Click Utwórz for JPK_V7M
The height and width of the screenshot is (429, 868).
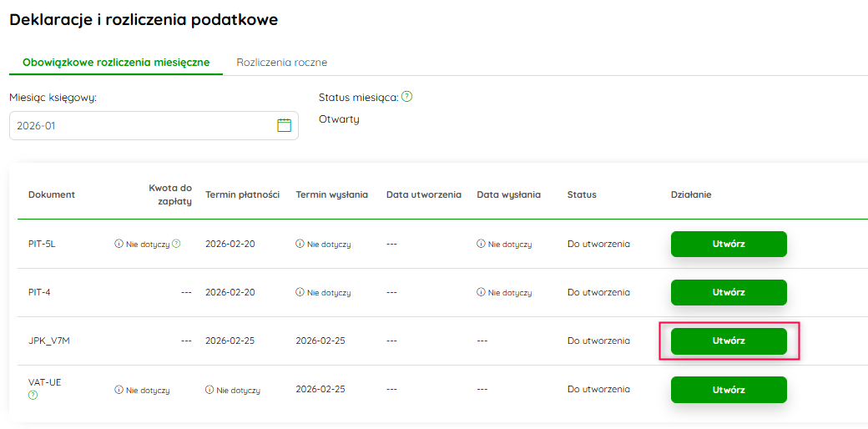point(729,341)
